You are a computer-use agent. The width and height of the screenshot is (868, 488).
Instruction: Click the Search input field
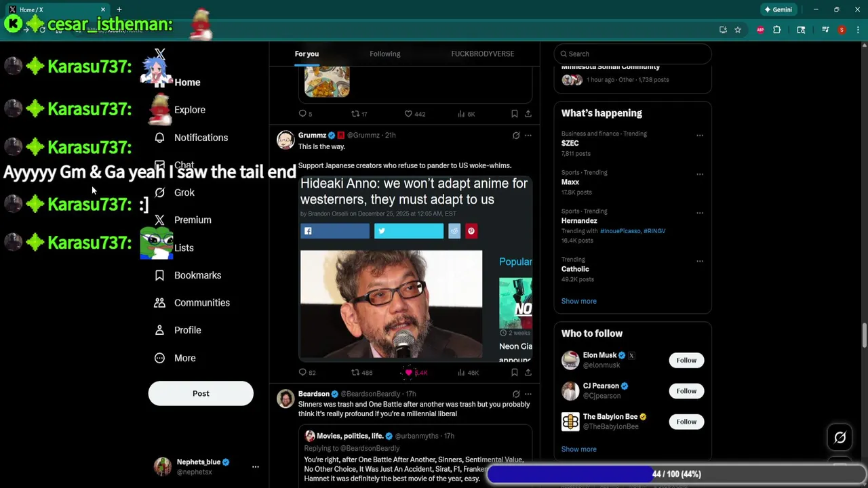tap(633, 54)
